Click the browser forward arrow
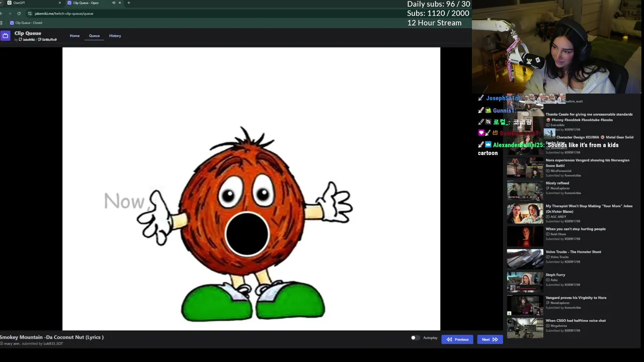The width and height of the screenshot is (644, 362). pos(10,14)
